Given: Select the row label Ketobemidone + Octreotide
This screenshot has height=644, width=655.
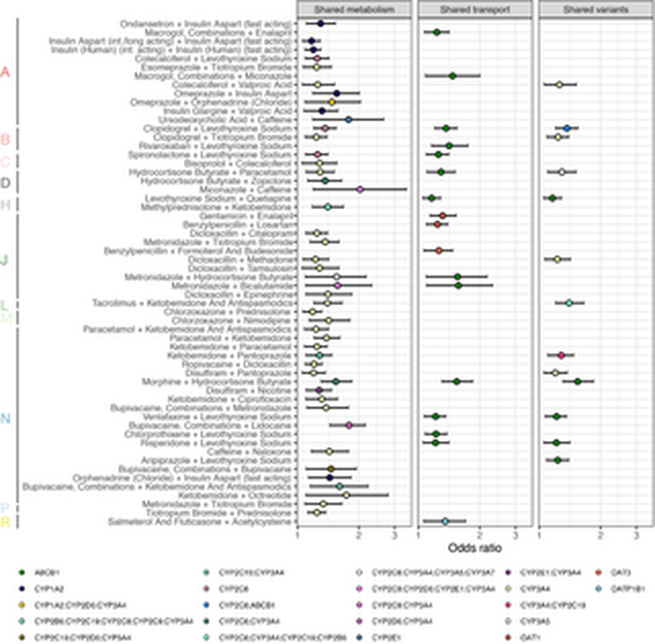Looking at the screenshot, I should (x=235, y=496).
